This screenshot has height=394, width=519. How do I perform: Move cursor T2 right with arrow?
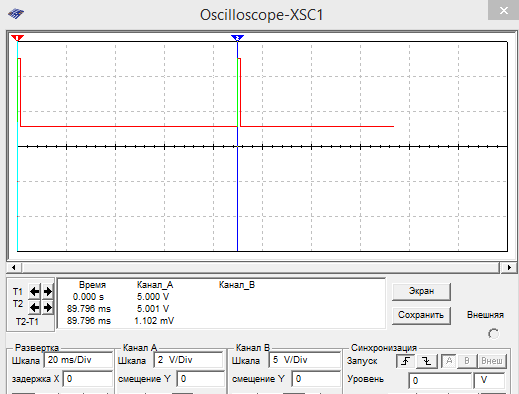[x=48, y=307]
